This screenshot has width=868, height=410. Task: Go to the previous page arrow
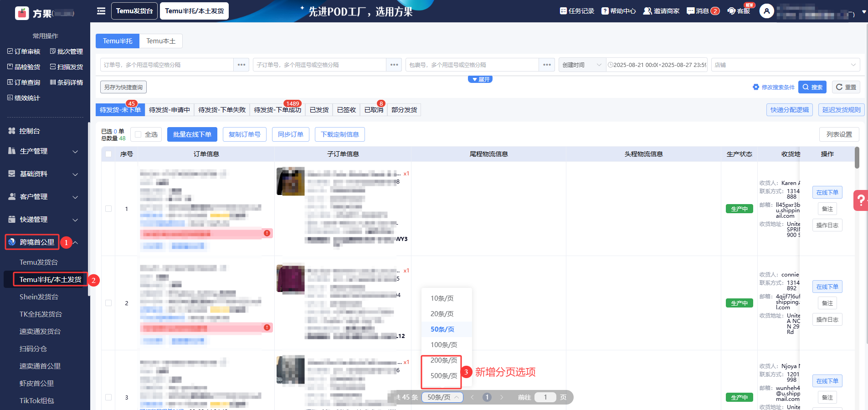(x=473, y=397)
